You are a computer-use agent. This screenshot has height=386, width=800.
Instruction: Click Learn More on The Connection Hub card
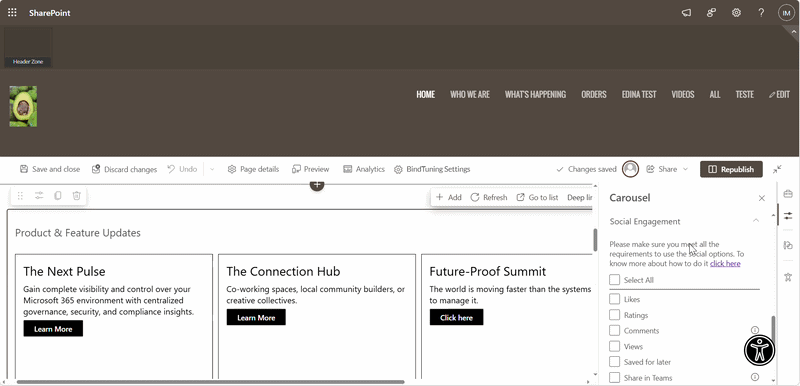pyautogui.click(x=256, y=317)
